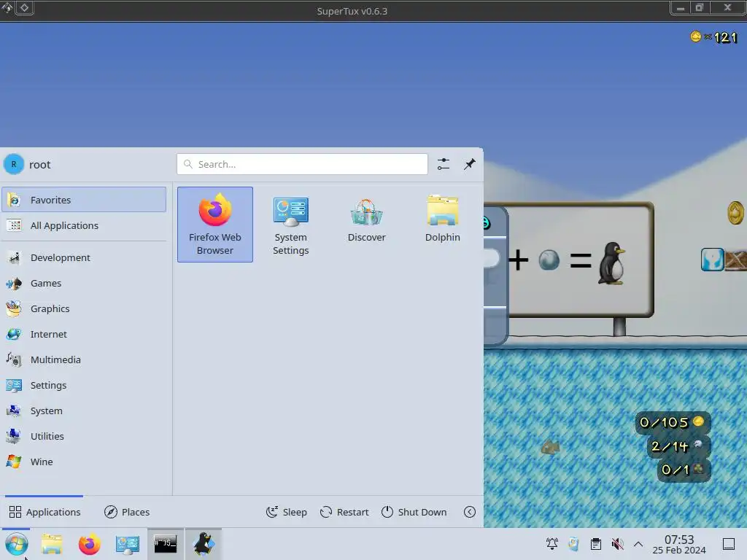Click the blue ice bonus block
Screen dimensions: 747x560
[713, 260]
